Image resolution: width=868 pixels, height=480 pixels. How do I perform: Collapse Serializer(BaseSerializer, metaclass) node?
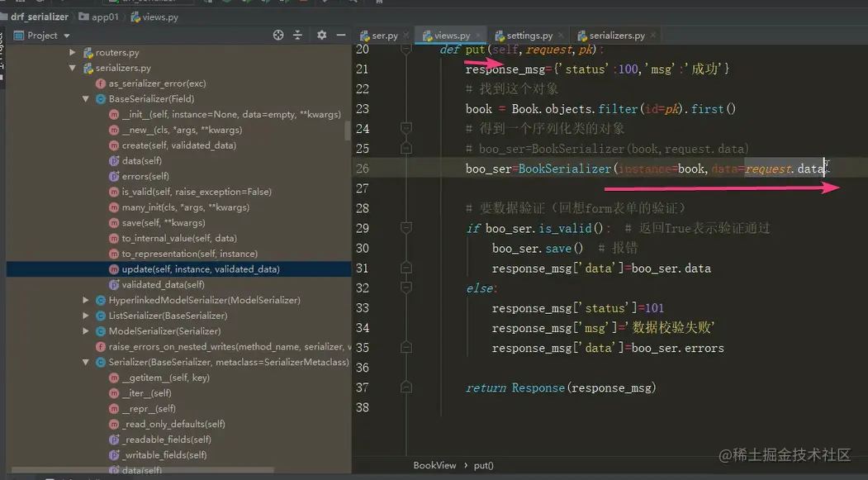[x=85, y=362]
